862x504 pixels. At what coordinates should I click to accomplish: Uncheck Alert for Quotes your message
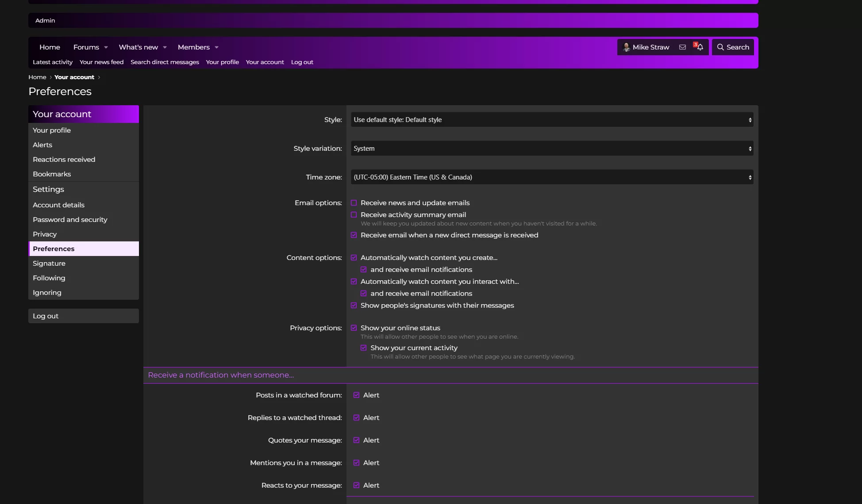[x=357, y=440]
